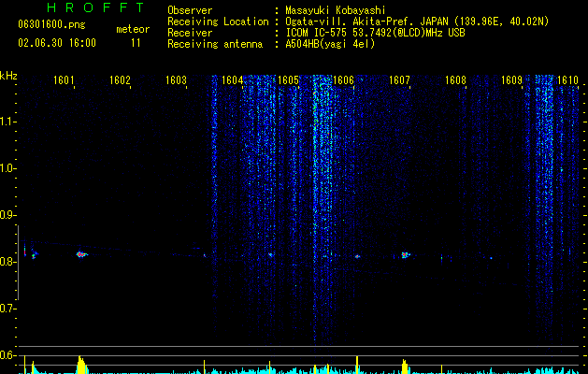Viewport: 588px width, 374px height.
Task: Click the Observer field label
Action: click(190, 10)
